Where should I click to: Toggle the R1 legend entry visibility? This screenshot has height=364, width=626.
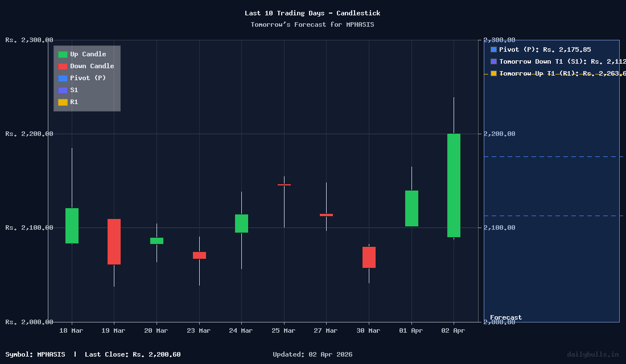pyautogui.click(x=74, y=102)
